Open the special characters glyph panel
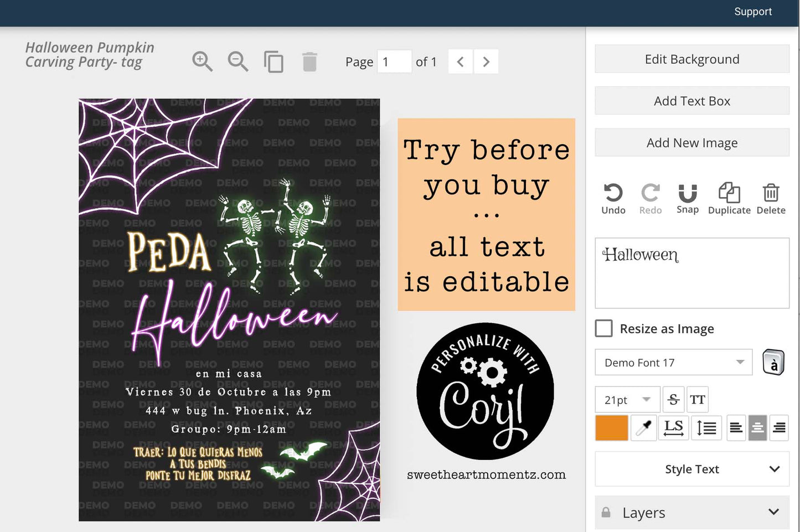The image size is (800, 532). [x=773, y=363]
